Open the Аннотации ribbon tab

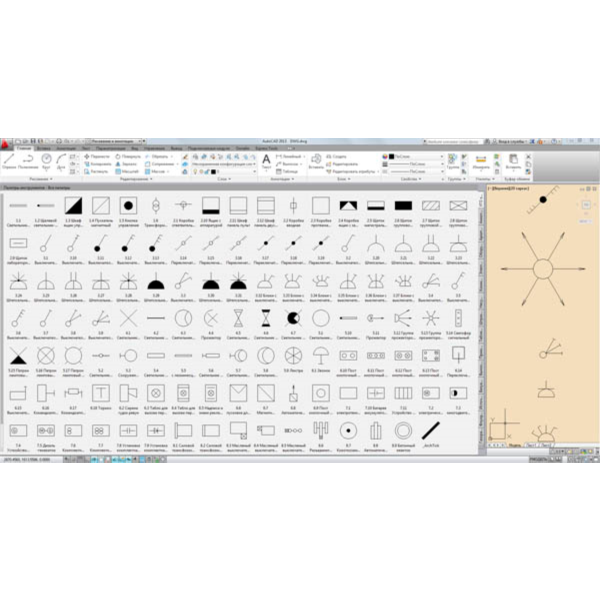(66, 148)
